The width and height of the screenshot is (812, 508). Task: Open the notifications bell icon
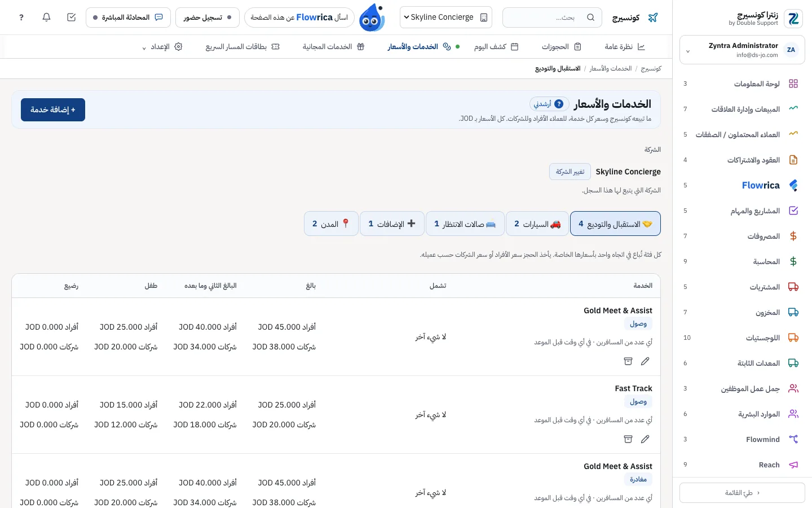coord(46,17)
